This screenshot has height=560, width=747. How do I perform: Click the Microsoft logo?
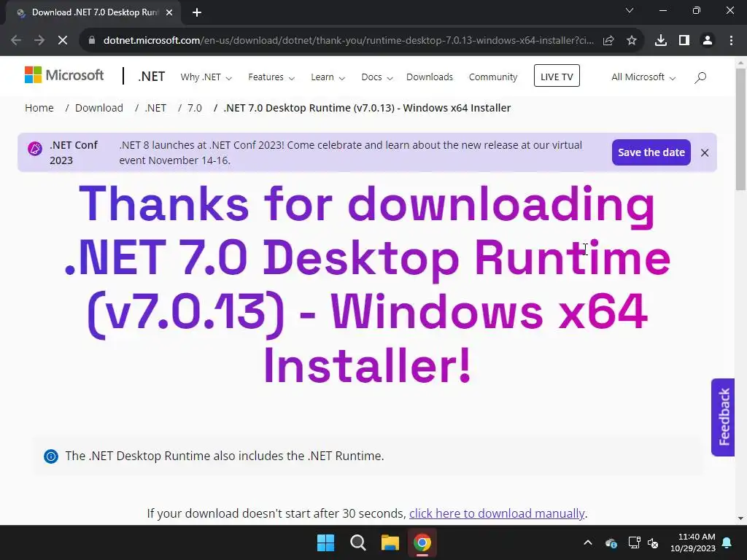point(64,75)
